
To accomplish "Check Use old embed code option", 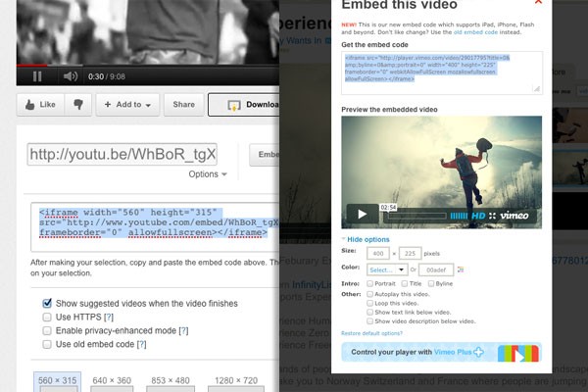I will click(47, 344).
